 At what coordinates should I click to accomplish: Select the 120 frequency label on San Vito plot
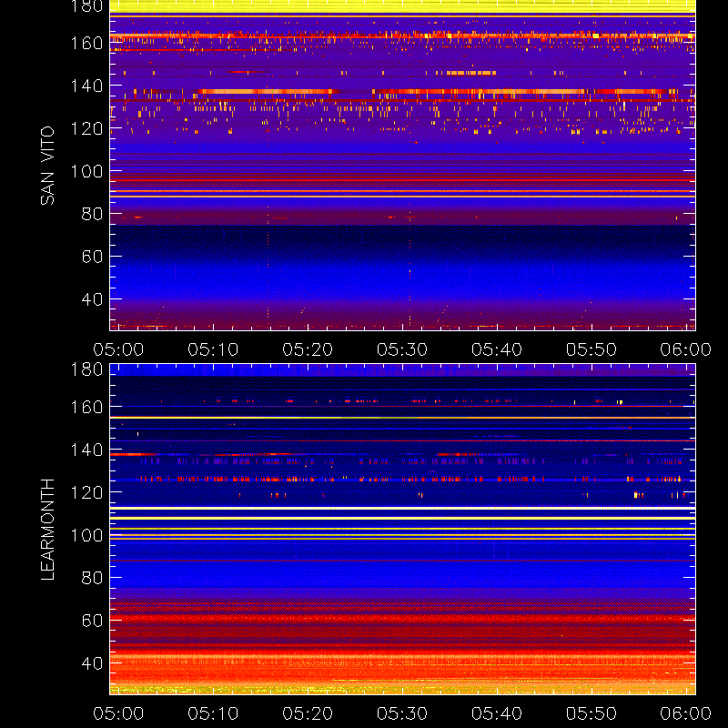[x=86, y=128]
